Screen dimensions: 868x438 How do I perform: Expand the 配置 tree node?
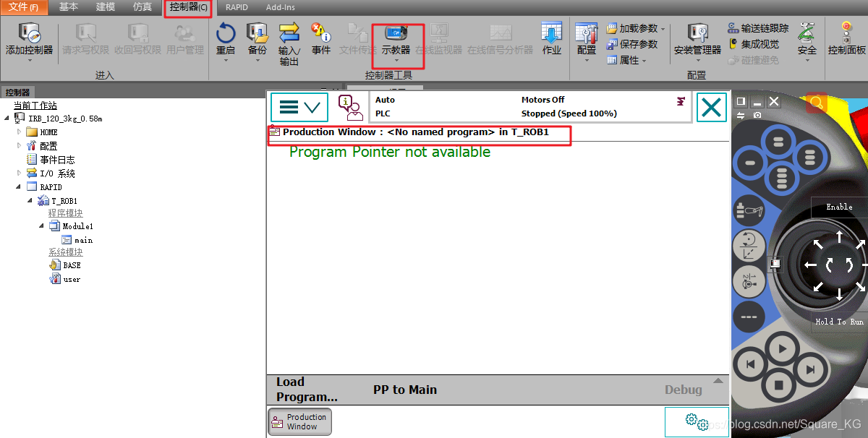pyautogui.click(x=20, y=146)
